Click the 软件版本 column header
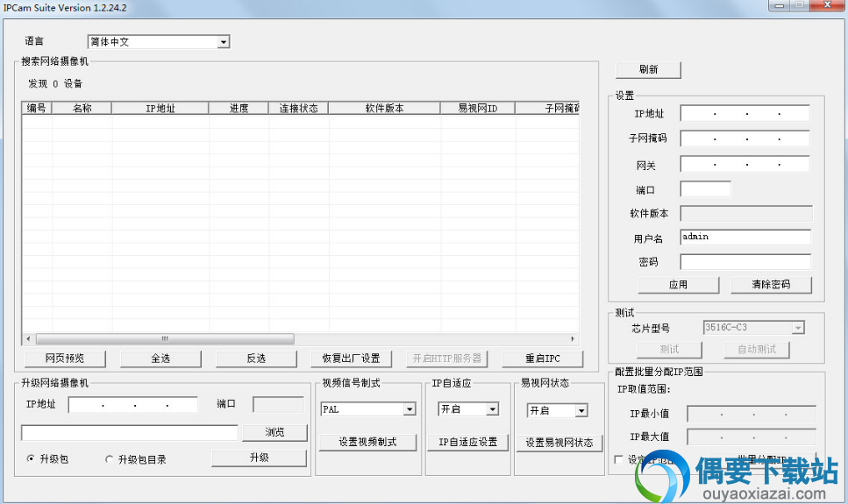848x504 pixels. [x=384, y=108]
